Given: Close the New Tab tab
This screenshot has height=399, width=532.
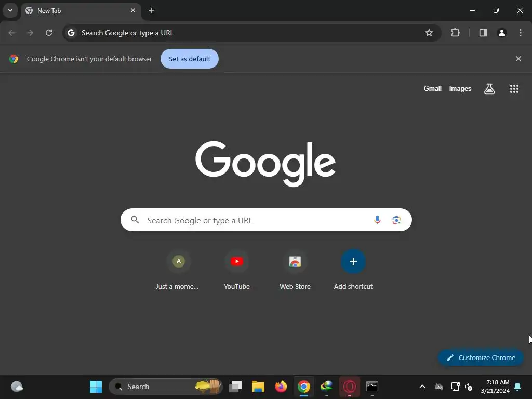Looking at the screenshot, I should pos(133,10).
